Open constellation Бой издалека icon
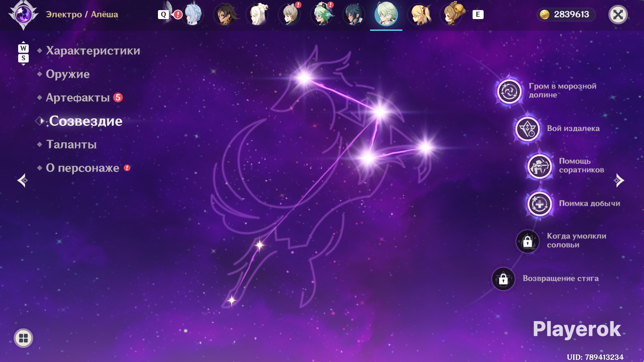Screen dimensions: 644x362 coord(527,129)
